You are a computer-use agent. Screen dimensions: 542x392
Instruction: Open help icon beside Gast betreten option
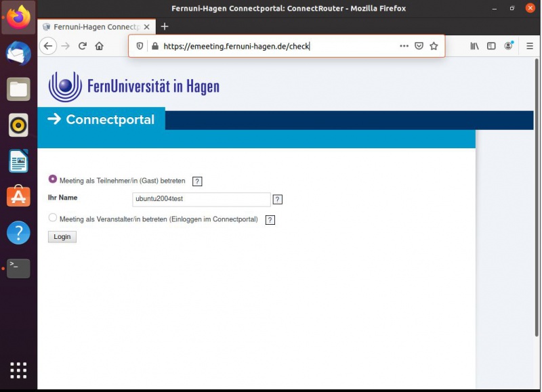pos(197,181)
